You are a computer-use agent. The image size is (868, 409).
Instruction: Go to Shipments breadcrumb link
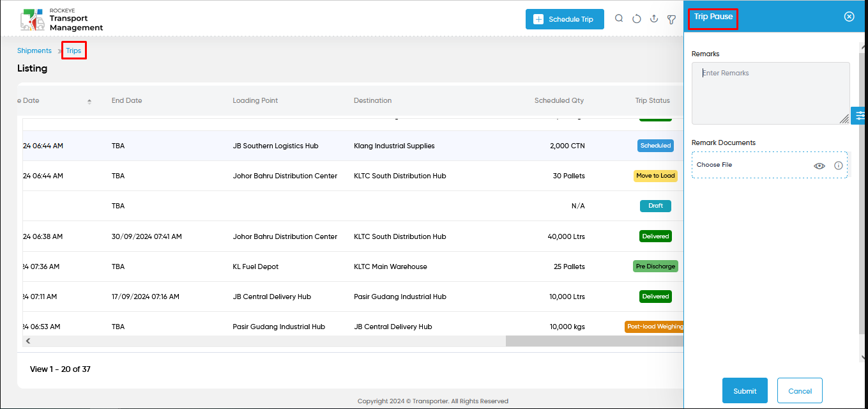coord(34,50)
